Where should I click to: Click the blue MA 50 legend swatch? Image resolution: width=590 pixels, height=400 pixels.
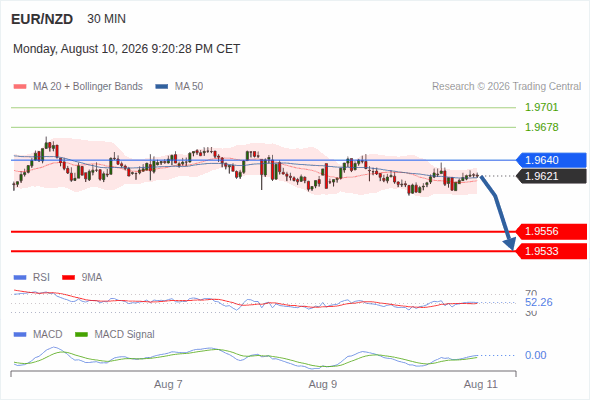pyautogui.click(x=162, y=87)
